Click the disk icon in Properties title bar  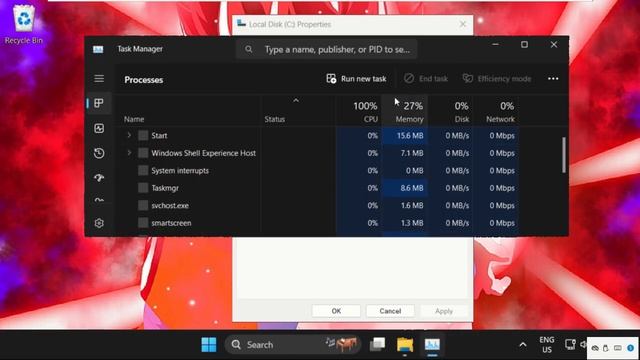(x=241, y=24)
